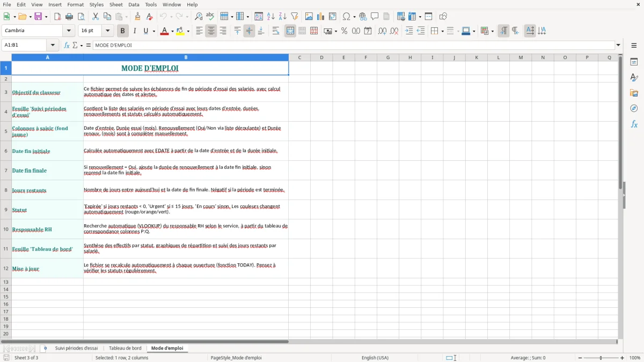The height and width of the screenshot is (362, 644).
Task: Open the Tools menu
Action: point(151,4)
